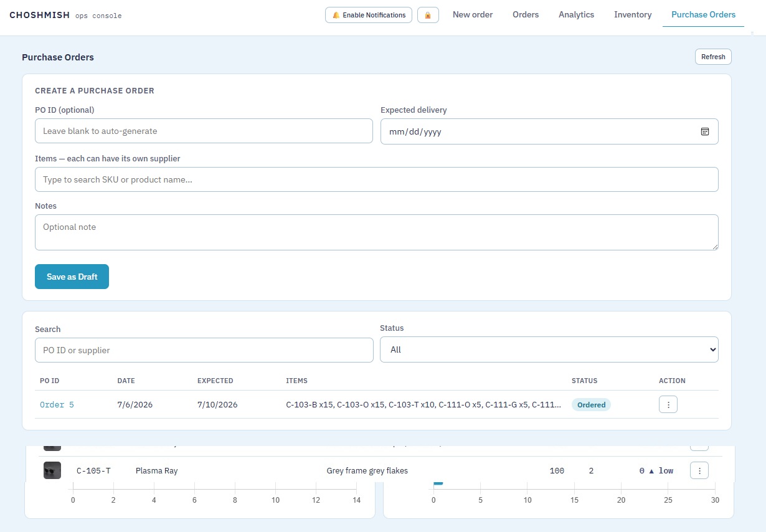This screenshot has width=766, height=532.
Task: Click the '0 ▲ low' stock indicator
Action: [x=656, y=470]
